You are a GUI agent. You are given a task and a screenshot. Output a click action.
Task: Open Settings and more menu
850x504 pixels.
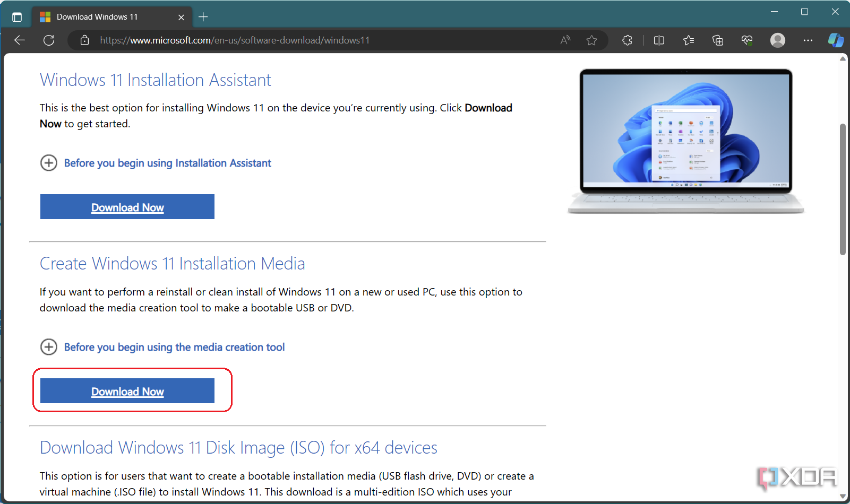808,40
